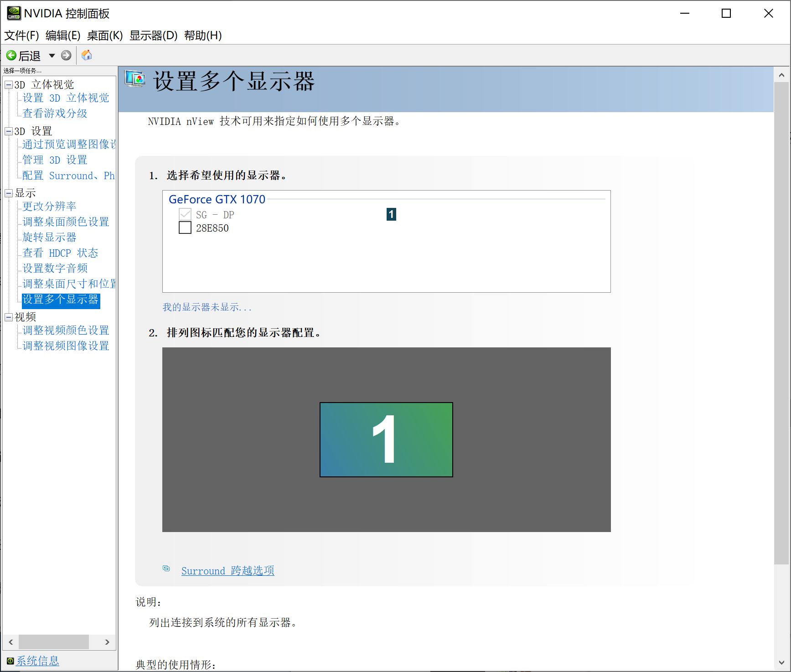Click the NVIDIA logo in title bar
The height and width of the screenshot is (672, 791).
coord(14,13)
